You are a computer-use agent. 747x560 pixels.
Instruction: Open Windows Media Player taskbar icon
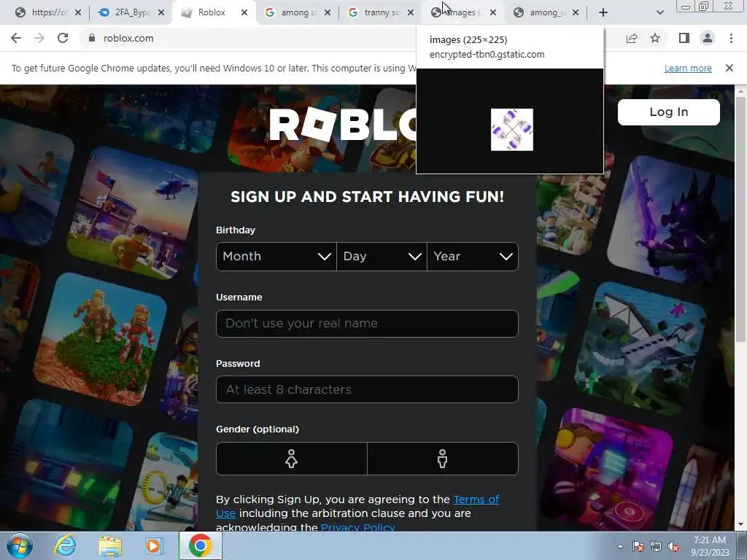[154, 545]
